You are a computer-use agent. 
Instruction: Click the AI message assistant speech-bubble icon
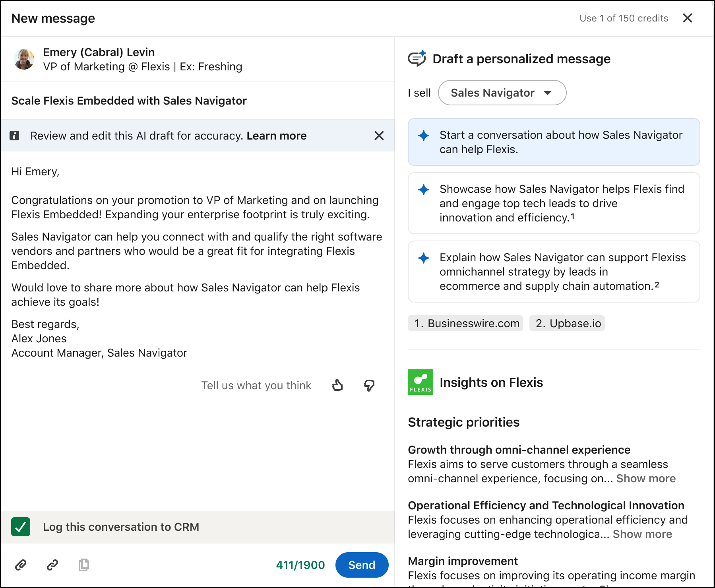417,59
